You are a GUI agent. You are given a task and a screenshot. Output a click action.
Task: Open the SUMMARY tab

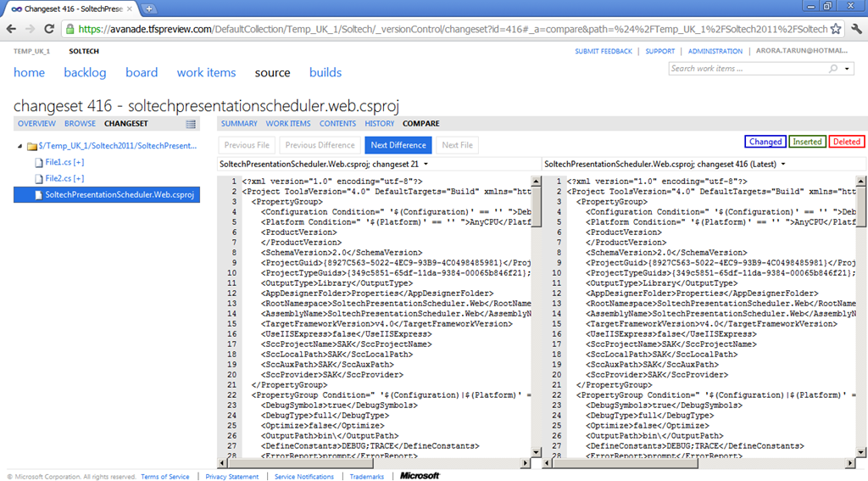coord(239,124)
